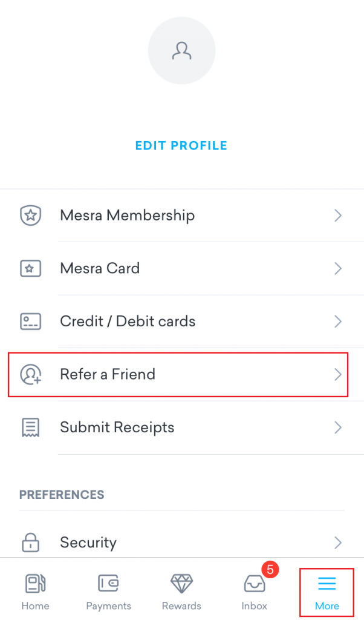Open the Submit Receipts label
364x620 pixels.
[x=117, y=427]
